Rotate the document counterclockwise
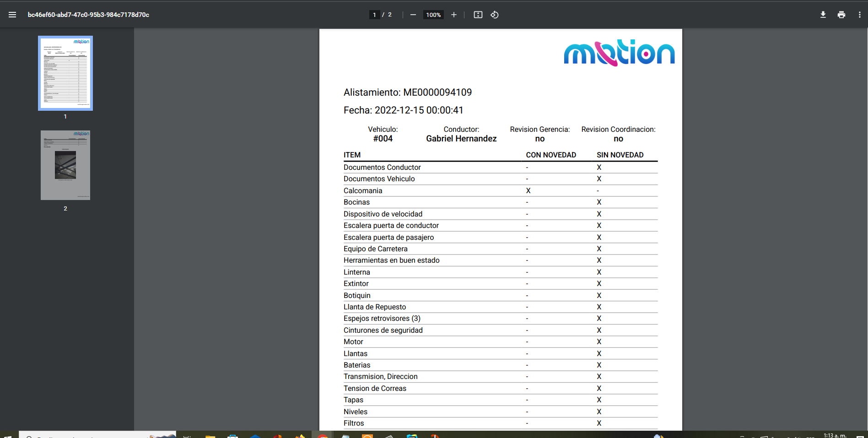The height and width of the screenshot is (438, 868). [495, 15]
